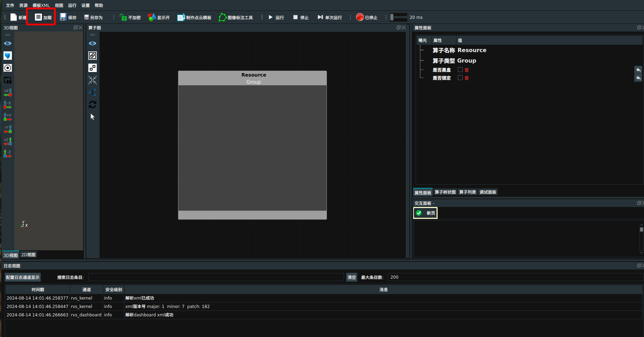This screenshot has width=644, height=337.
Task: Click the circular target icon in 3D视图 toolbar
Action: coord(8,68)
